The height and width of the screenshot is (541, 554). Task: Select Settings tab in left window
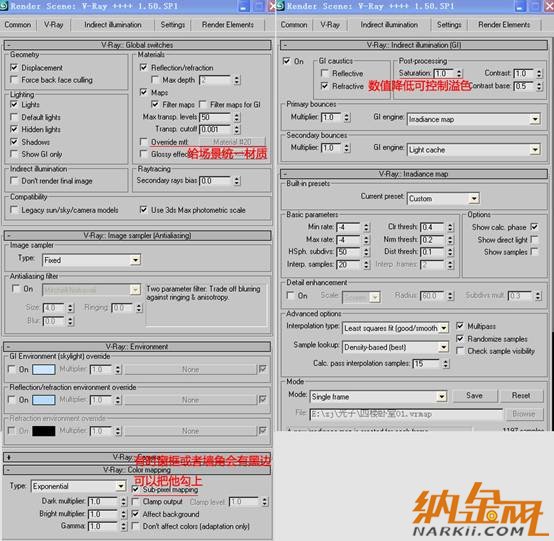[172, 25]
